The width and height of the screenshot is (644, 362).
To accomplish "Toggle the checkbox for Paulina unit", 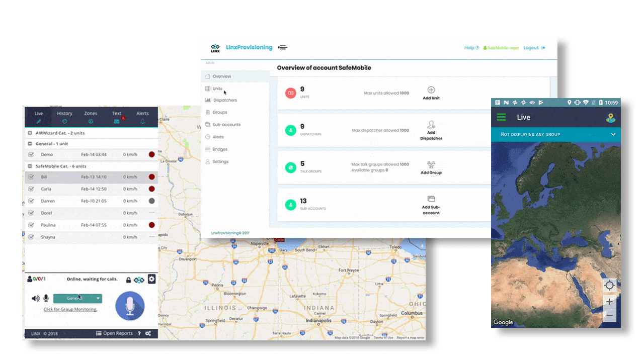I will pyautogui.click(x=31, y=225).
